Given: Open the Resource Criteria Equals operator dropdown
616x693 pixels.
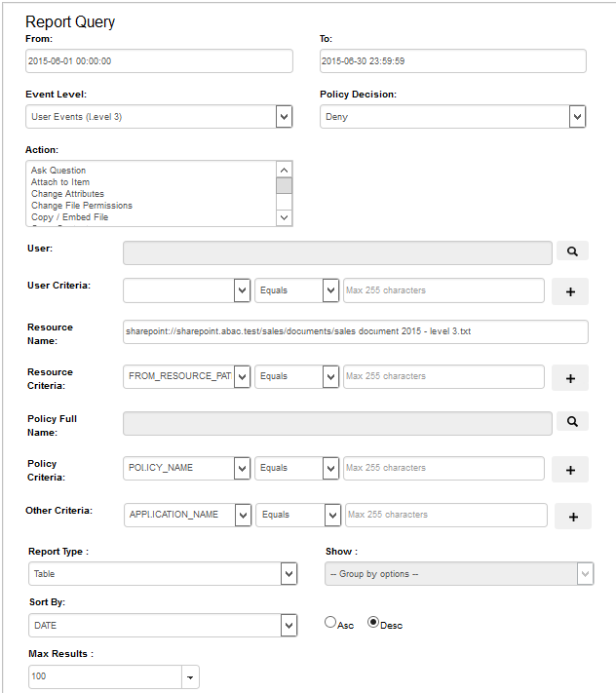Looking at the screenshot, I should pos(297,376).
